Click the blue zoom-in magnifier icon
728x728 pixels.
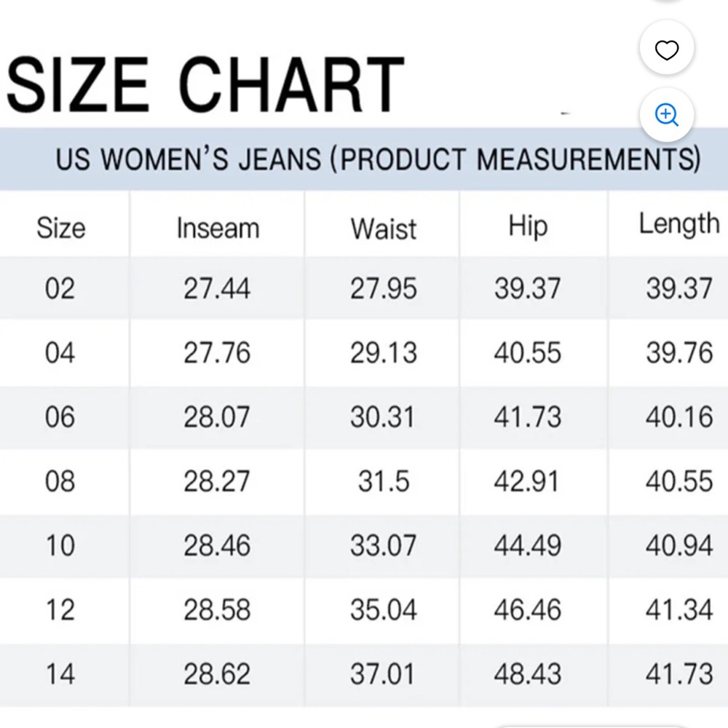[667, 115]
